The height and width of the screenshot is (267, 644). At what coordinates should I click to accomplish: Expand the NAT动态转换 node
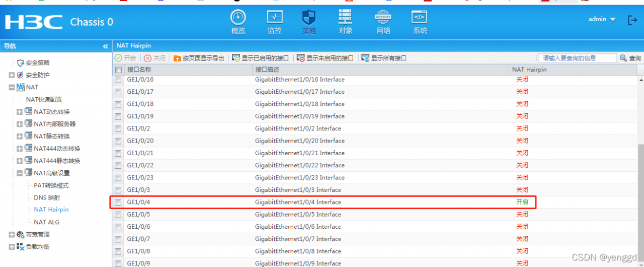click(x=20, y=112)
